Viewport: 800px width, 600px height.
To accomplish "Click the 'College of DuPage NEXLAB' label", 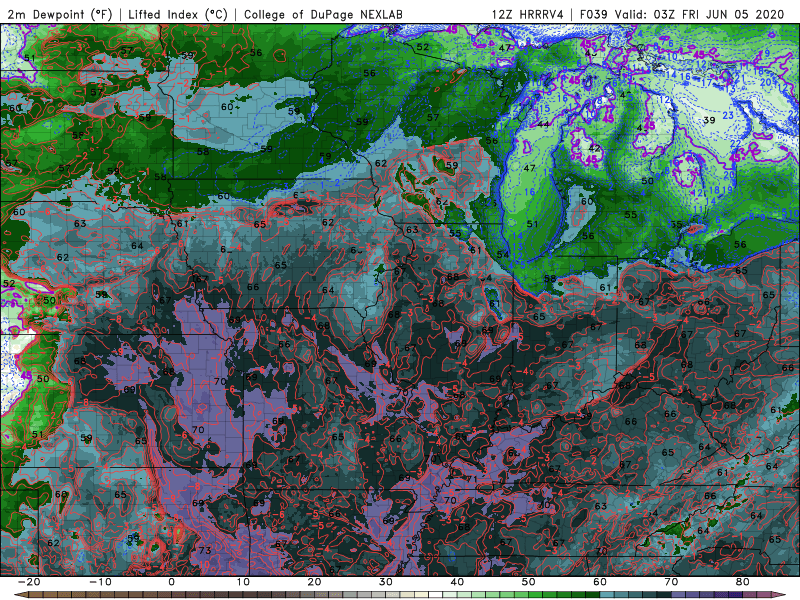I will tap(323, 14).
